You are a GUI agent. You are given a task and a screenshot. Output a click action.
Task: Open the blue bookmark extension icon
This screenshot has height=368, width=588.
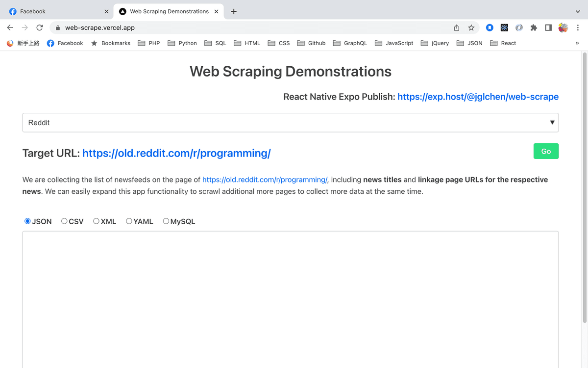490,28
